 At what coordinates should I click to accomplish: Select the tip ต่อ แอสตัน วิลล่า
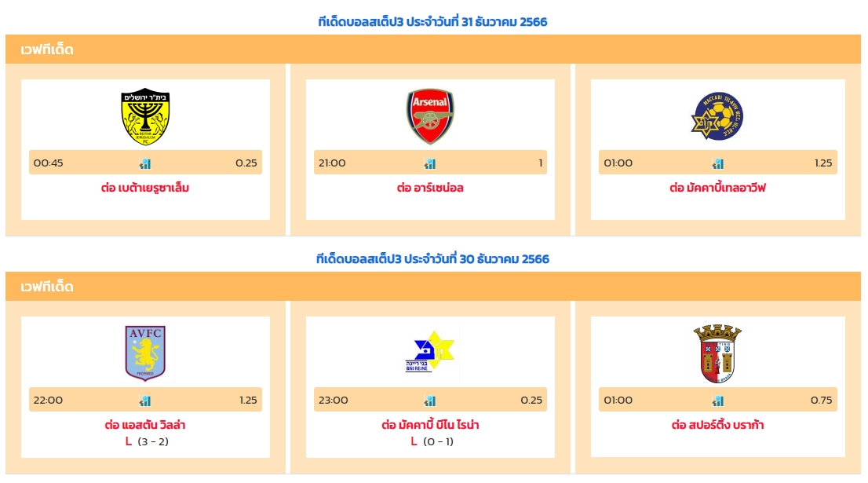(145, 425)
